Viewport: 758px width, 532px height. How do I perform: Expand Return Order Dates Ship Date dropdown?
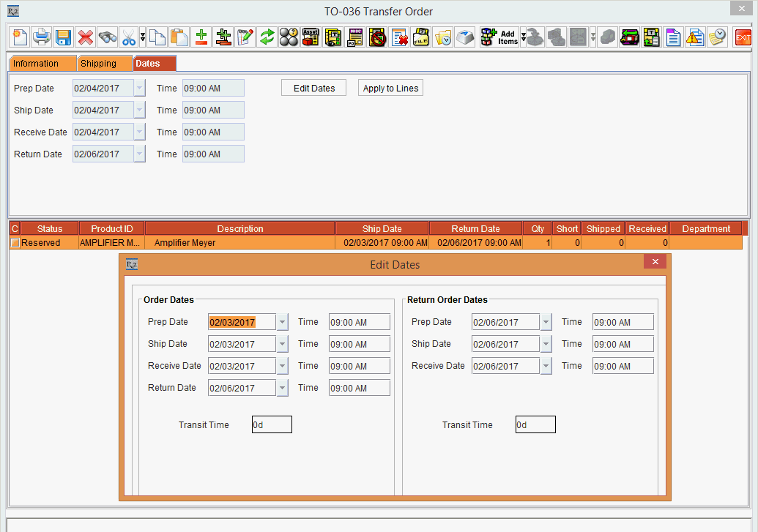(546, 344)
